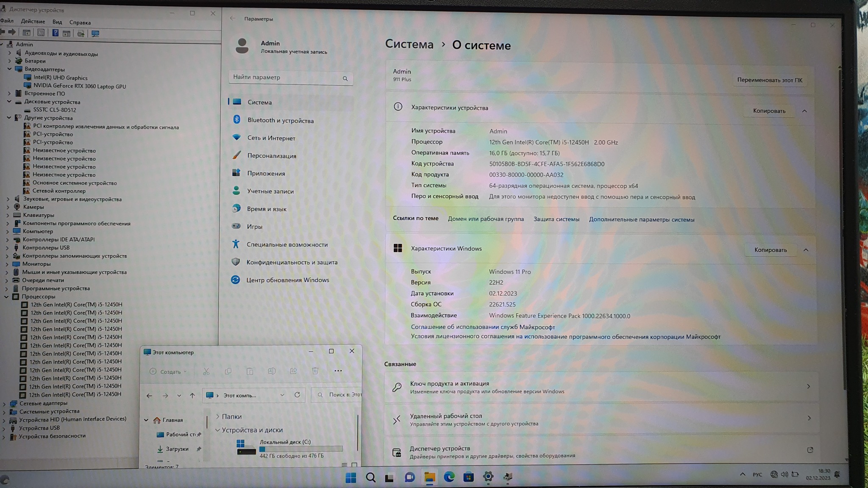
Task: Collapse Характеристики Windows section chevron
Action: pyautogui.click(x=806, y=250)
